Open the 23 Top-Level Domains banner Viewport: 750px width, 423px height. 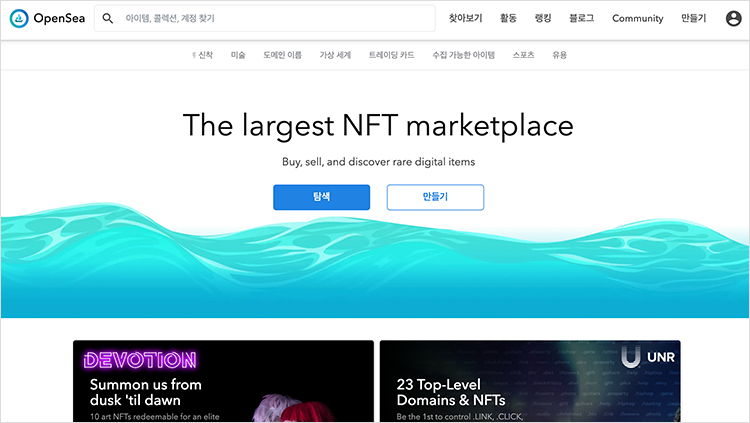530,381
